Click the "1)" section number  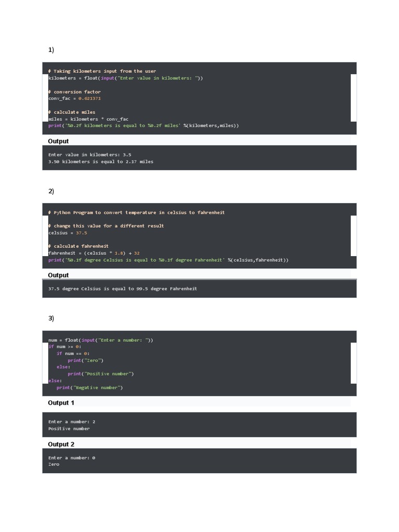click(51, 50)
